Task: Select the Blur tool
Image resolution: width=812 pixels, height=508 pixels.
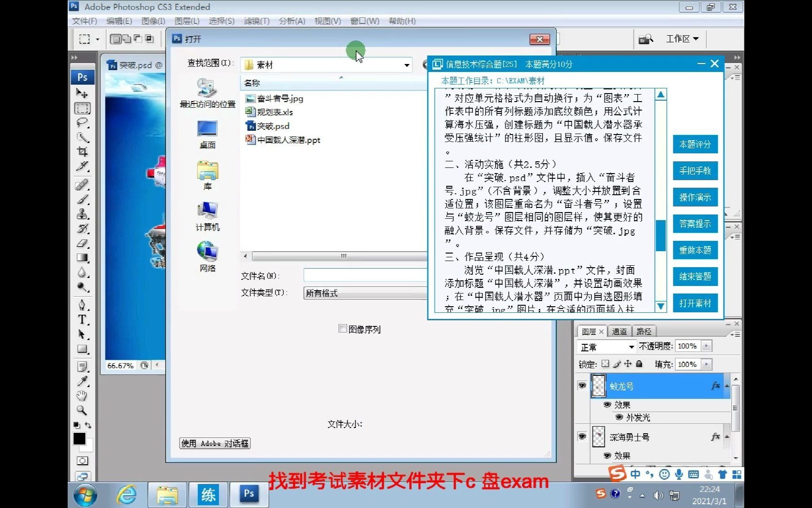Action: (x=82, y=272)
